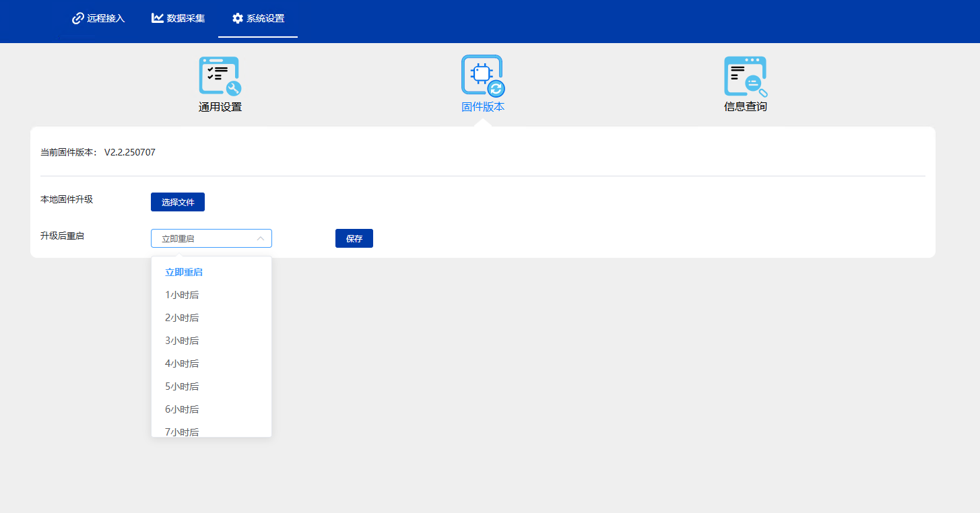Viewport: 980px width, 513px height.
Task: Click the 通用设置 label
Action: point(220,106)
